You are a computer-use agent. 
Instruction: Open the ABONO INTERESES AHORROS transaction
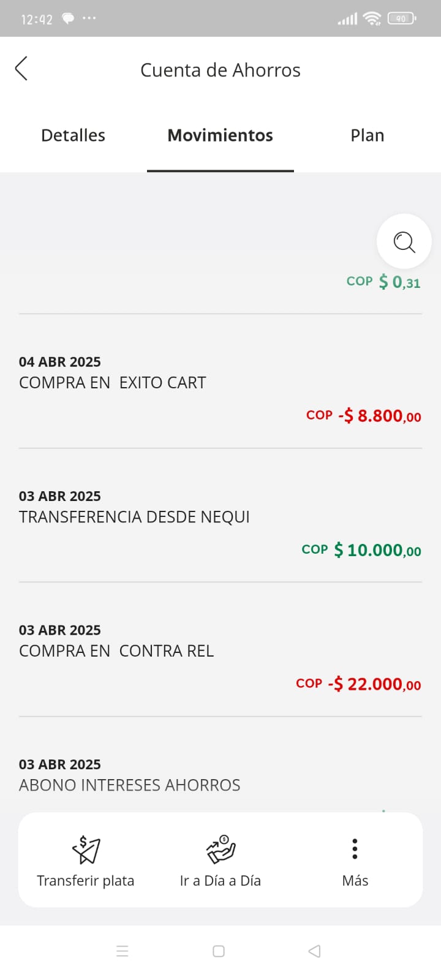[129, 785]
